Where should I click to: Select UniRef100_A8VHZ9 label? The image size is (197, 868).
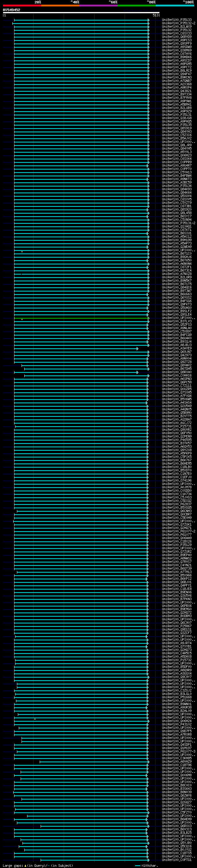point(177,762)
